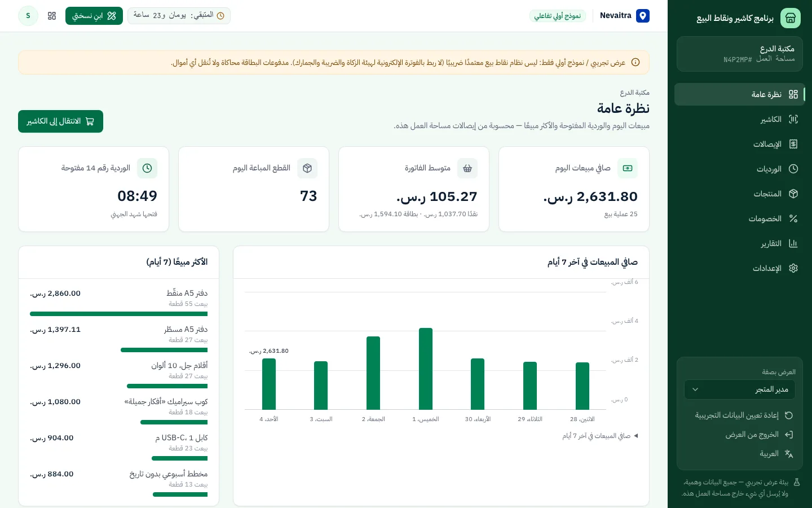Click the grid apps icon in the top bar

click(x=52, y=16)
